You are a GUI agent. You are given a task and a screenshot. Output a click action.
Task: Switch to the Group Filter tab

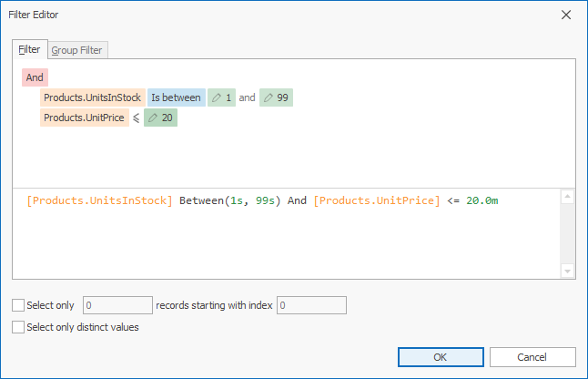76,49
